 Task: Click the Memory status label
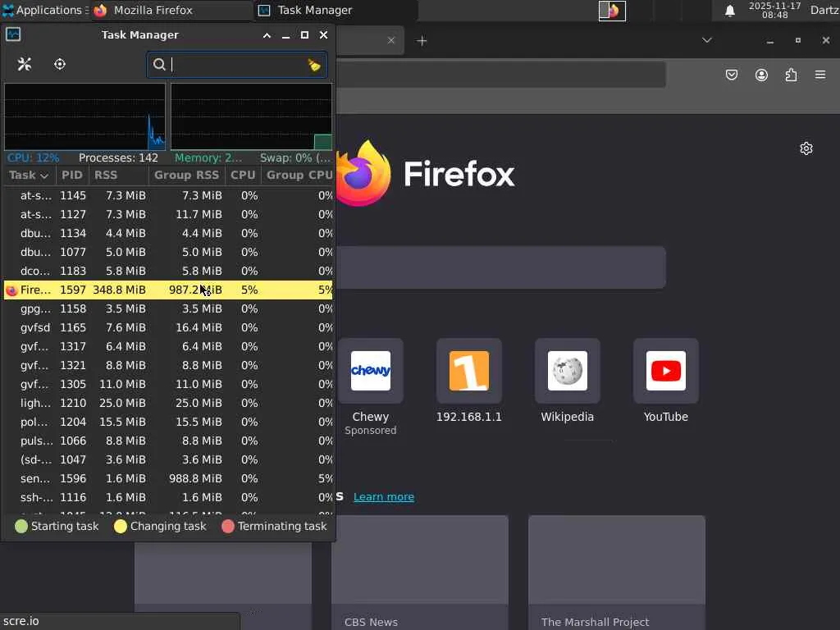[208, 158]
